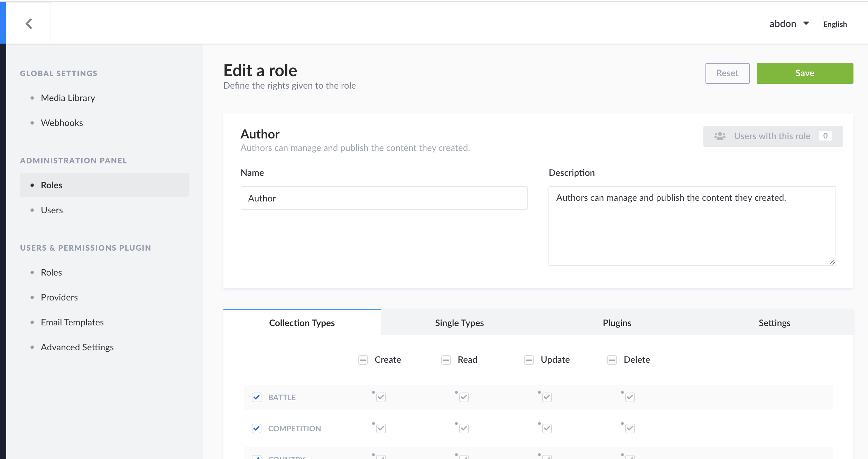Open Email Templates settings

(x=72, y=322)
